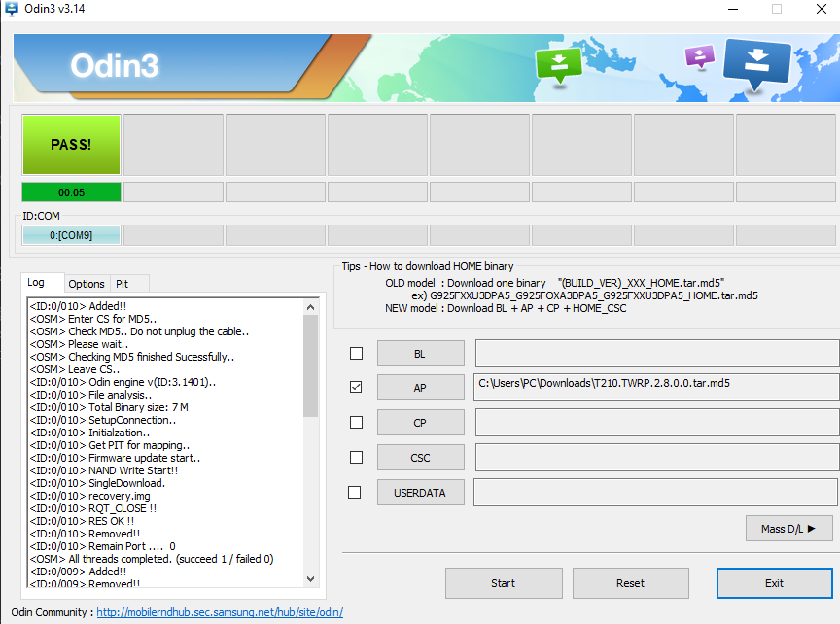Close the Odin3 window
Image resolution: width=840 pixels, height=624 pixels.
[822, 9]
